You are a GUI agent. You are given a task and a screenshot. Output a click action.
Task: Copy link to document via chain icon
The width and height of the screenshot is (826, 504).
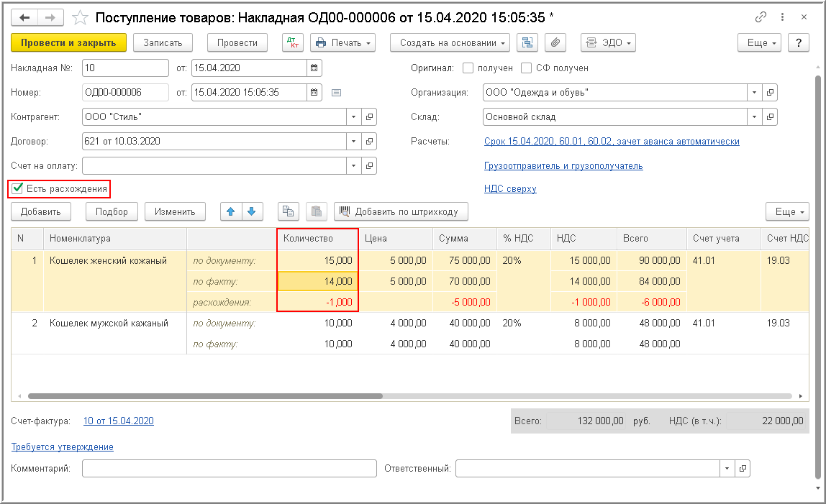coord(760,17)
